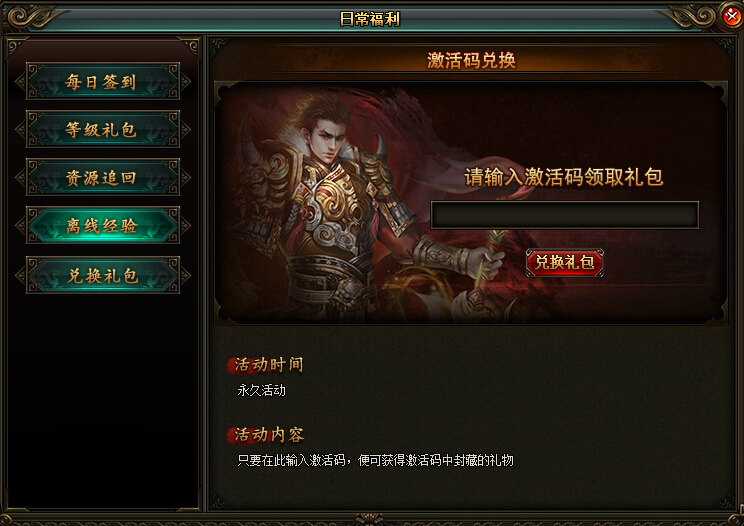Switch to the 等级礼包 tab
This screenshot has width=744, height=526.
pos(102,129)
